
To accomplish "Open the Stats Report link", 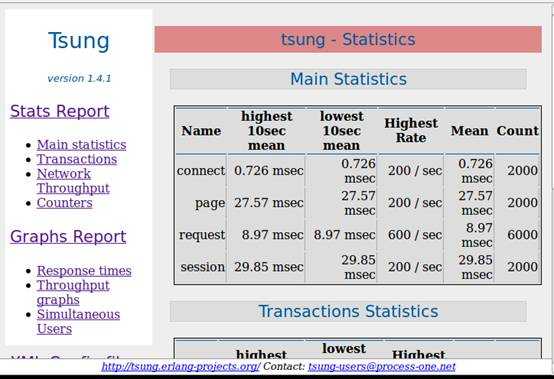I will coord(60,111).
